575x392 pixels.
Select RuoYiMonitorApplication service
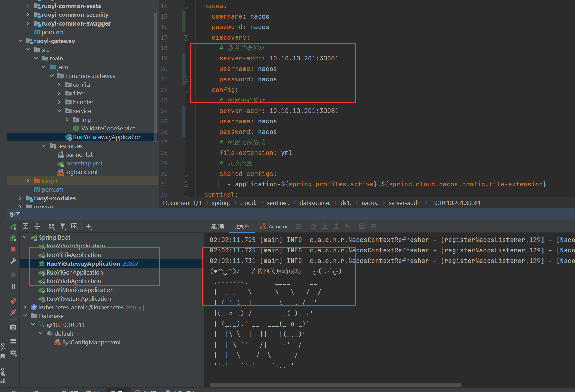pos(80,290)
